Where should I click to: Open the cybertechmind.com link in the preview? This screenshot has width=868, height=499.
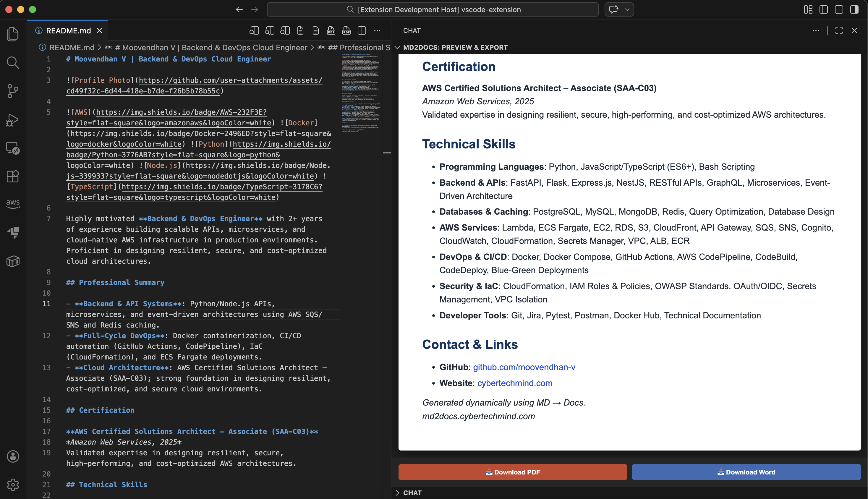pos(515,383)
